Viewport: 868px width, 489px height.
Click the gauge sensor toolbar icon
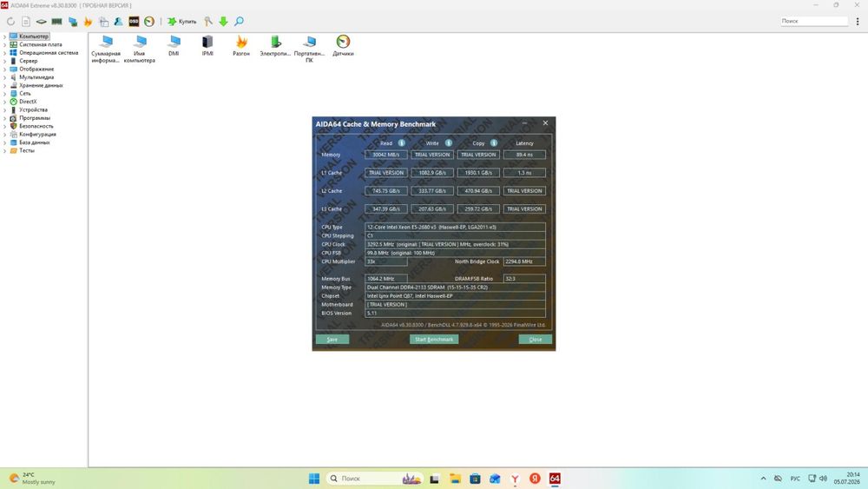(x=149, y=22)
